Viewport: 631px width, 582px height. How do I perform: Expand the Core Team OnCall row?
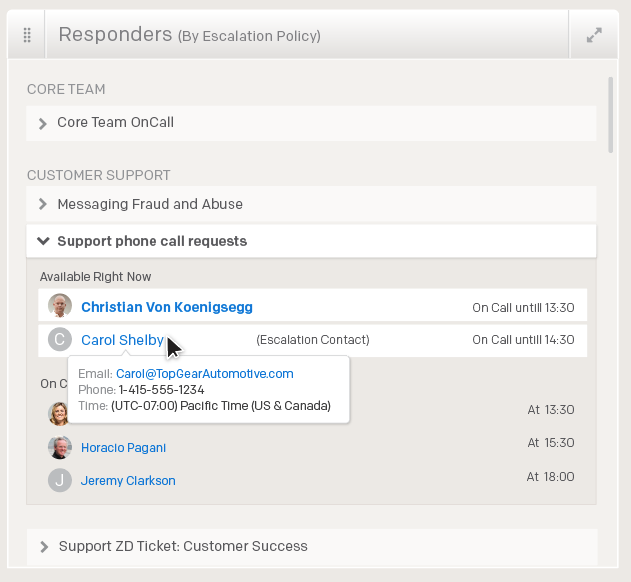[x=311, y=123]
